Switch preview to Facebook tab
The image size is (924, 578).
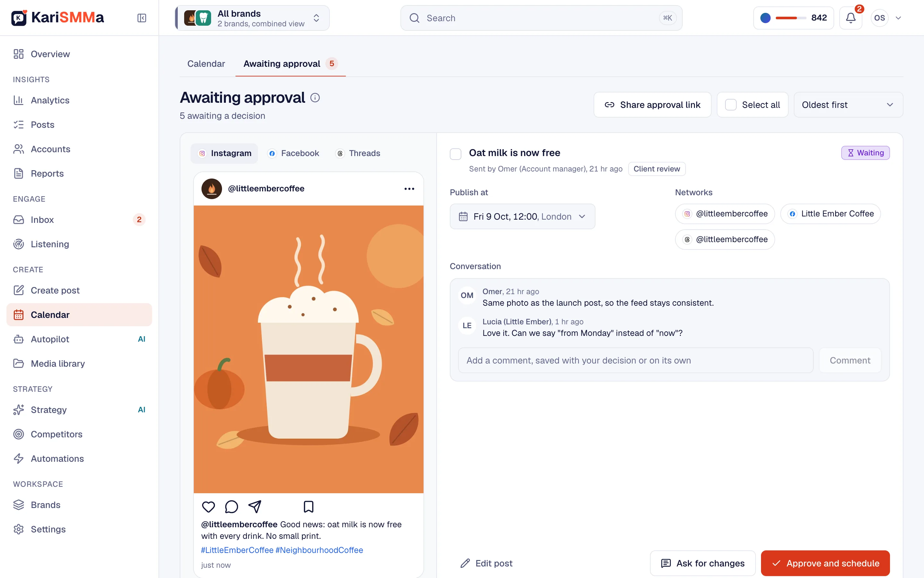pos(293,153)
